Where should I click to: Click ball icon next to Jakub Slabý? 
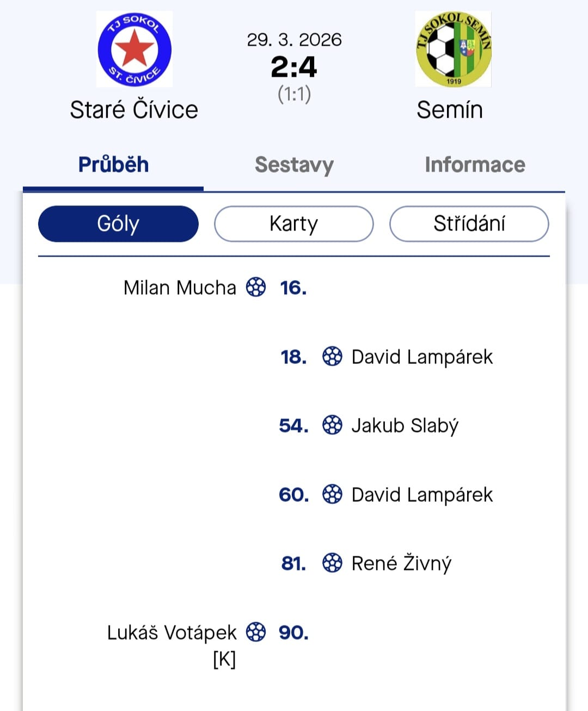pos(332,425)
